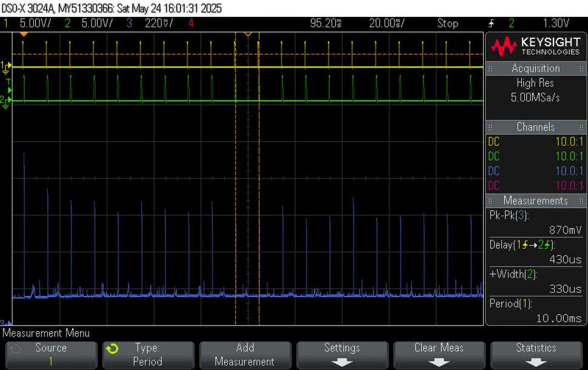Open the Channels panel header

(535, 127)
